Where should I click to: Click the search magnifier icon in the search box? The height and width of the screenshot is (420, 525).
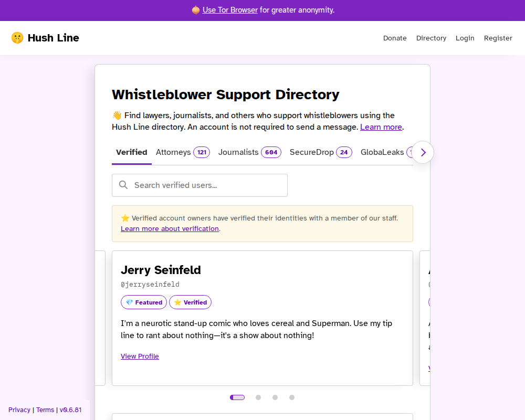pos(123,185)
